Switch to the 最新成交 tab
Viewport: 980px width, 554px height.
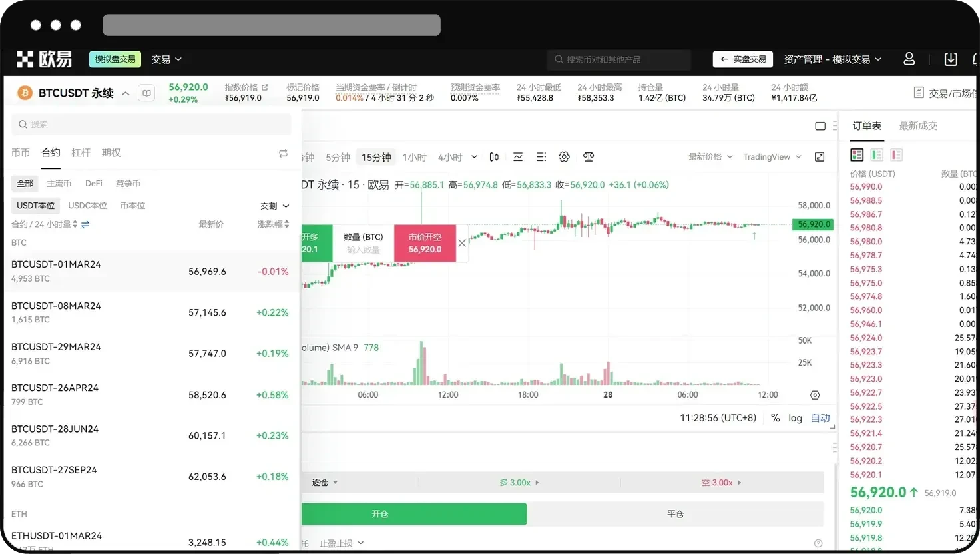tap(918, 125)
